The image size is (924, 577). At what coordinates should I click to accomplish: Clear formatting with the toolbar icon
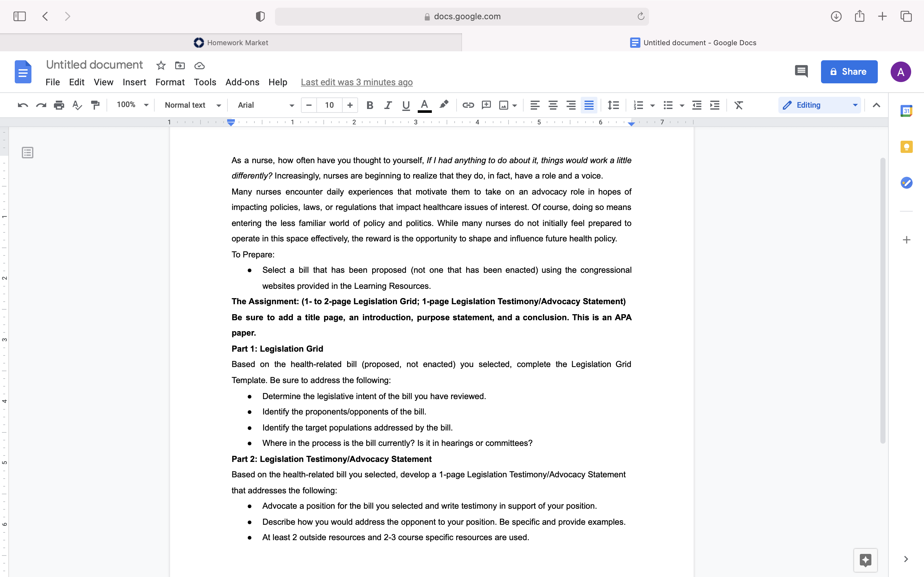coord(739,105)
